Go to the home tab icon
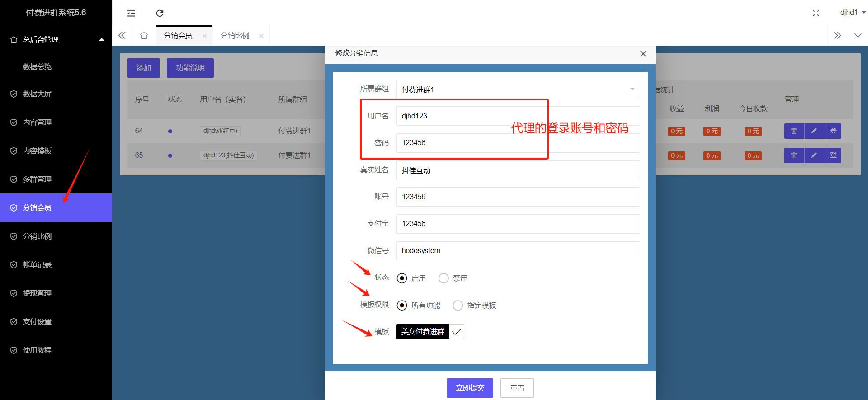 pos(144,35)
